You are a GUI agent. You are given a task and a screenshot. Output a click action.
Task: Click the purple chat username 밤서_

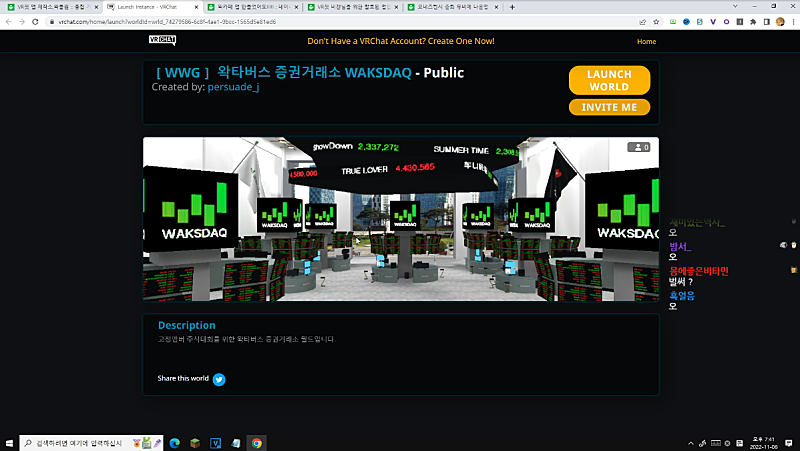pos(680,246)
